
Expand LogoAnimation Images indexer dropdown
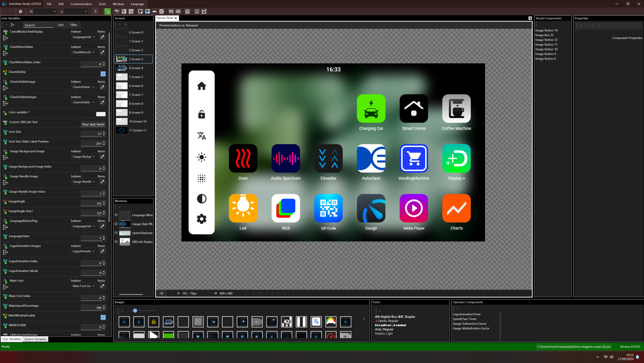[x=83, y=251]
